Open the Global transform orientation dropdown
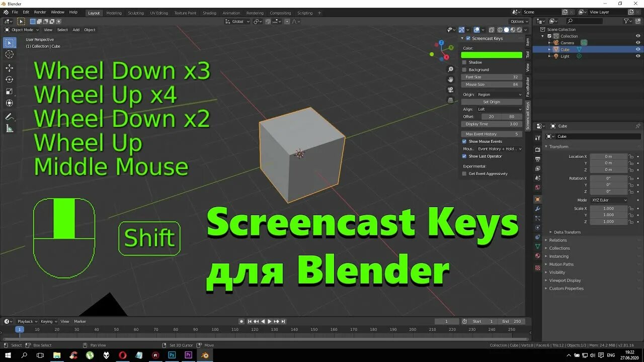 click(237, 21)
